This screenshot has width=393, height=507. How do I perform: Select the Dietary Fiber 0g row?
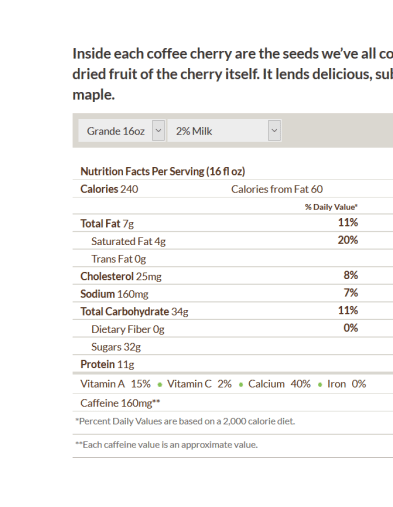tap(233, 329)
